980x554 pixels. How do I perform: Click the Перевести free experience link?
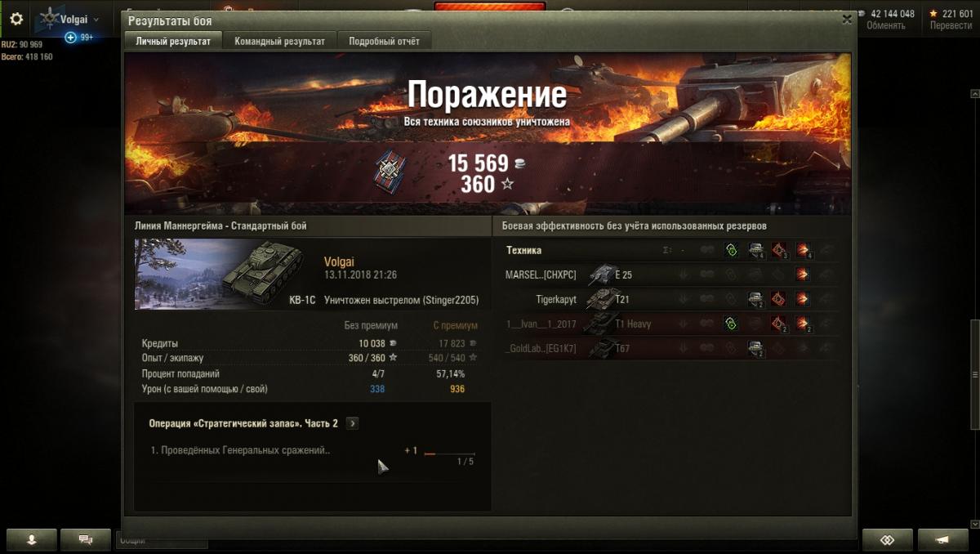coord(951,25)
